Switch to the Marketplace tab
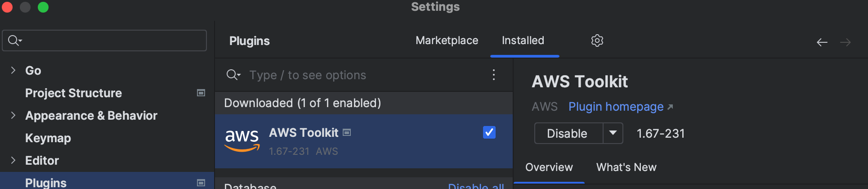Image resolution: width=868 pixels, height=189 pixels. click(x=447, y=40)
